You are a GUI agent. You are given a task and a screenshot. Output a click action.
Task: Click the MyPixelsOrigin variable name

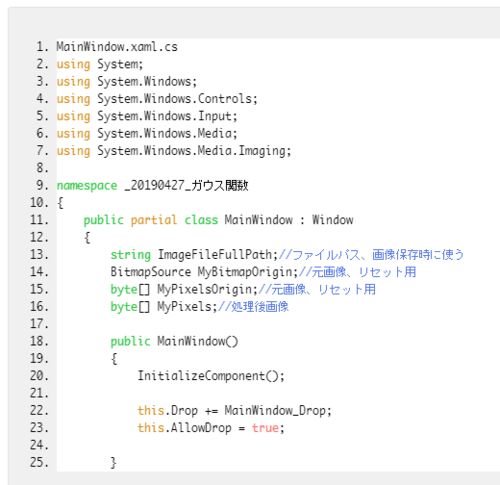tap(205, 290)
